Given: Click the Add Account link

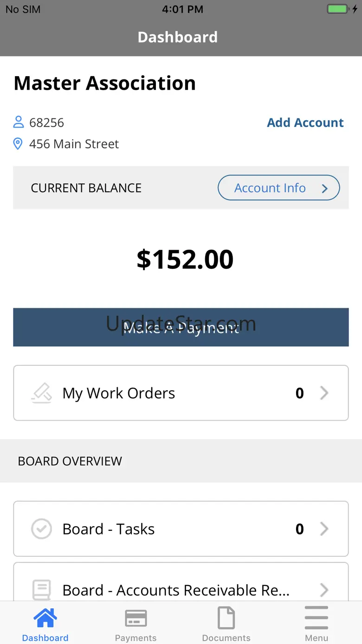Looking at the screenshot, I should 305,123.
